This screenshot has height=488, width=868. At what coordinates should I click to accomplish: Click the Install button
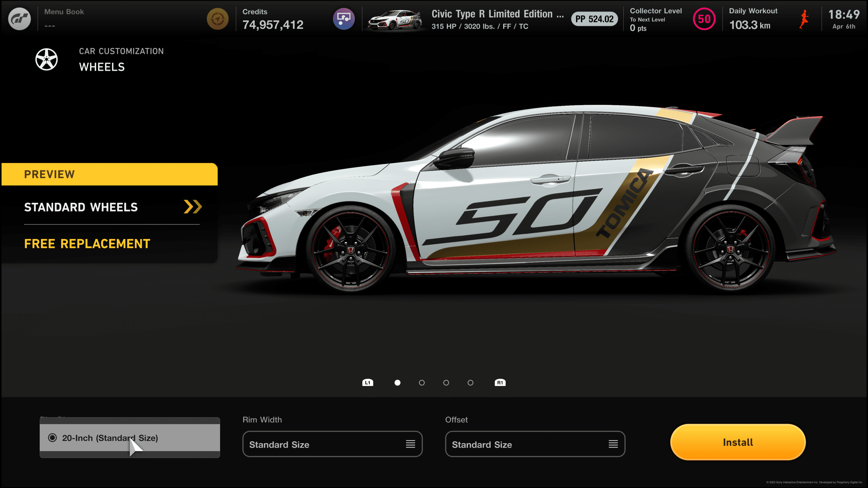[x=738, y=442]
